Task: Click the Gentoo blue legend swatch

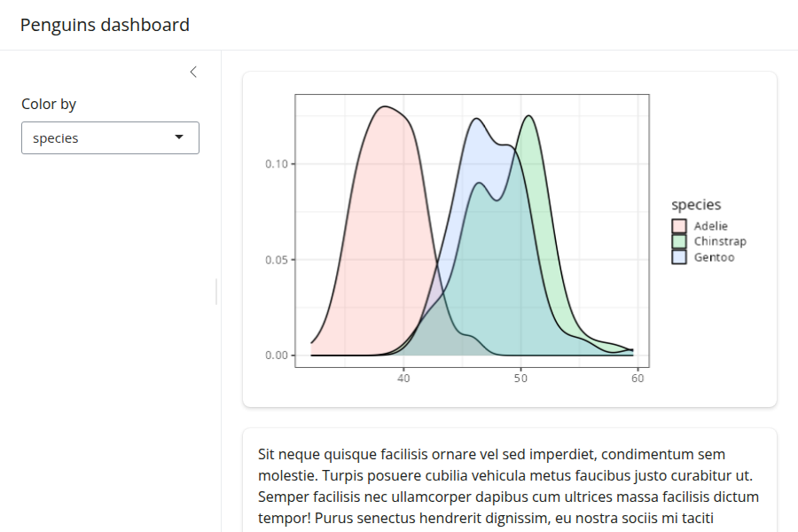Action: pos(679,257)
